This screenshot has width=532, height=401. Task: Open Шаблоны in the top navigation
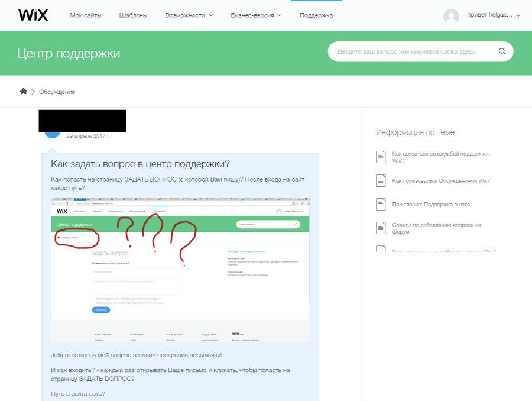coord(133,15)
